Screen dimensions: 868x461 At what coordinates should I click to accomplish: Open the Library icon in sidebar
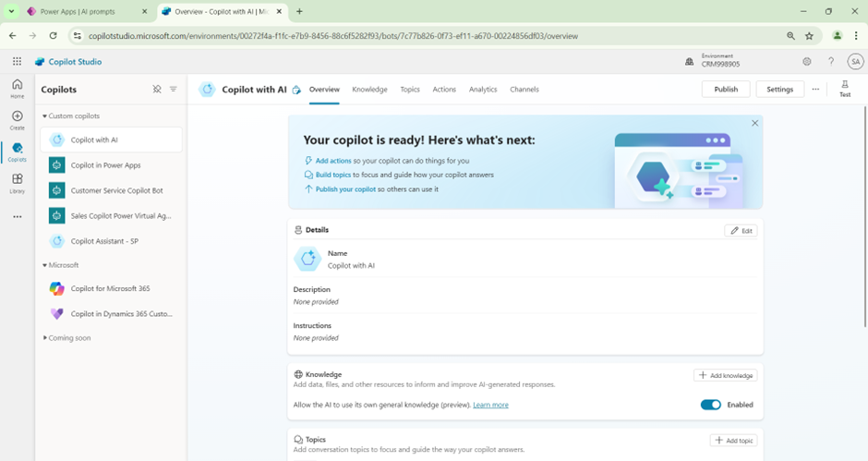[17, 183]
